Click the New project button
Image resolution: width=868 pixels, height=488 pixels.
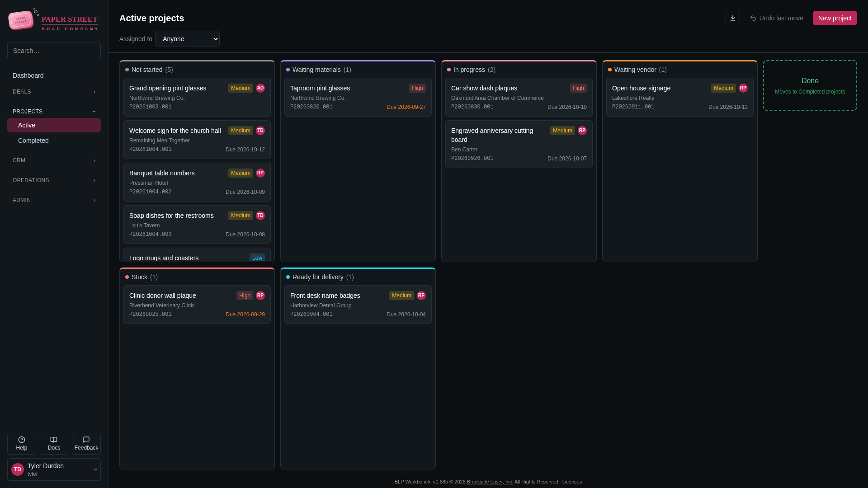(835, 18)
